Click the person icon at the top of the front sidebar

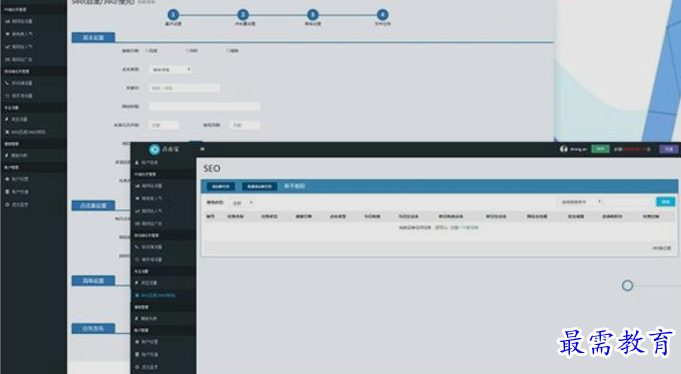137,162
